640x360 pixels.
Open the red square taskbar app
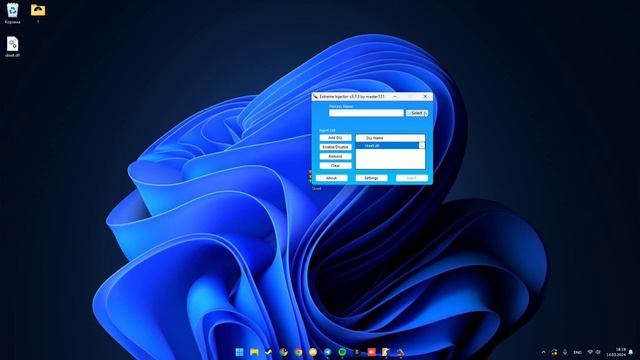click(x=371, y=352)
